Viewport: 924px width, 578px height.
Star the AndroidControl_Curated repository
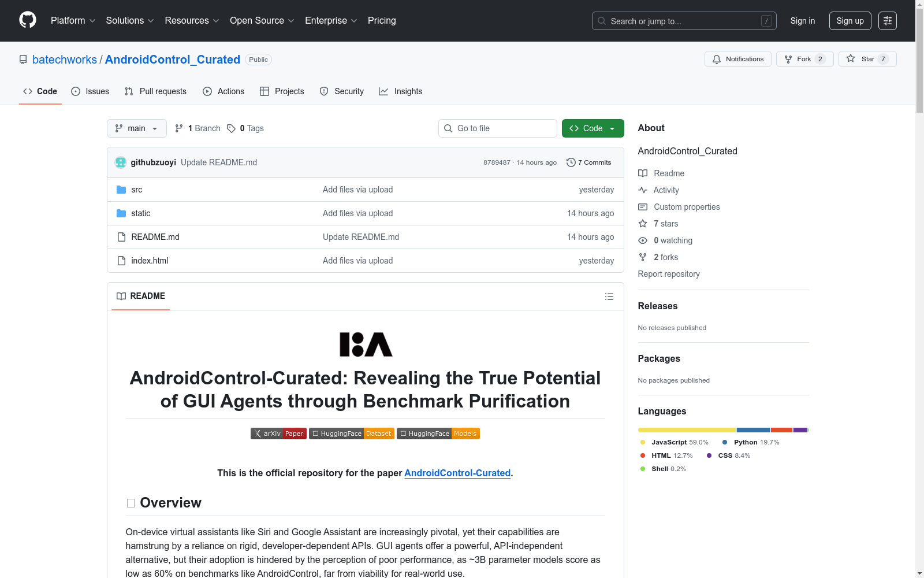(867, 59)
